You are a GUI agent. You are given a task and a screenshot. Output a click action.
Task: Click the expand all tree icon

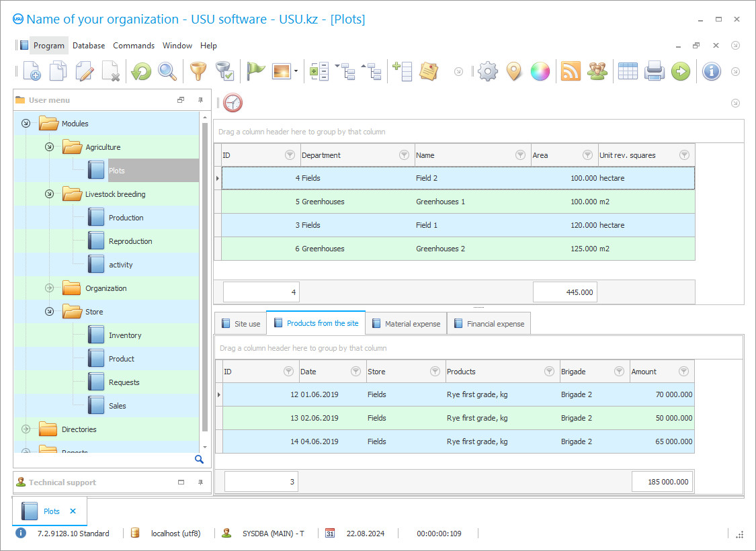pos(345,71)
